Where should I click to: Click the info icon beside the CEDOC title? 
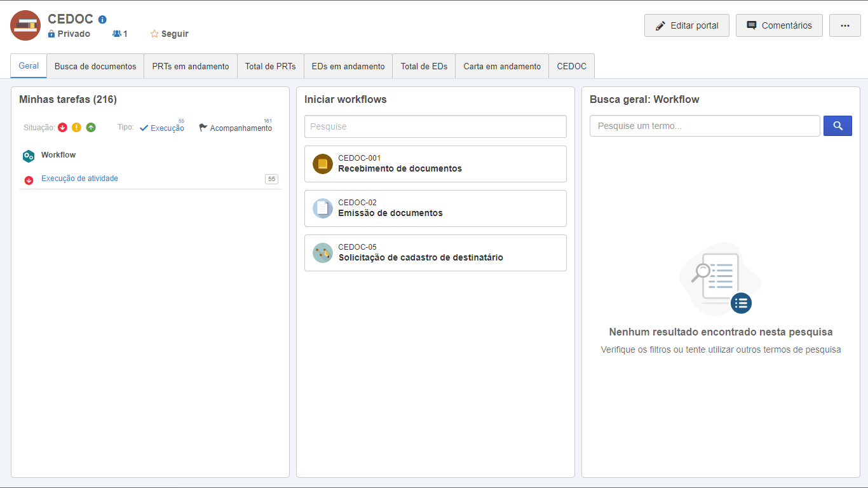click(102, 20)
